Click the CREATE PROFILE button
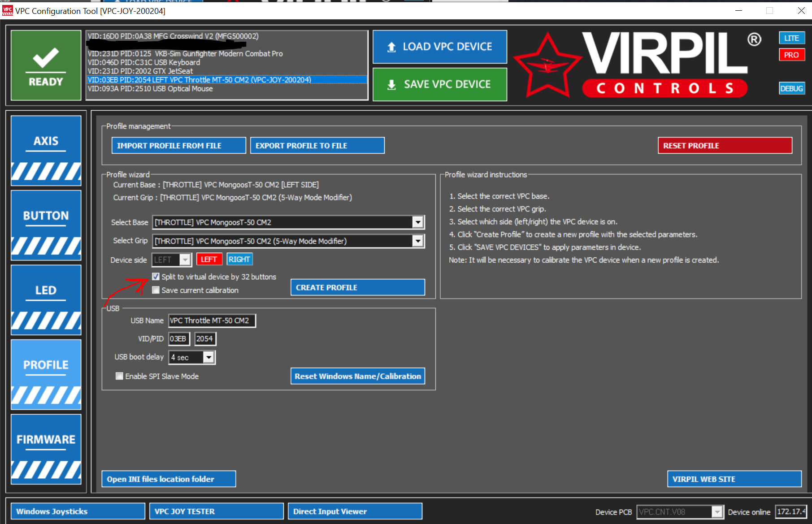Screen dimensions: 812x524 357,287
